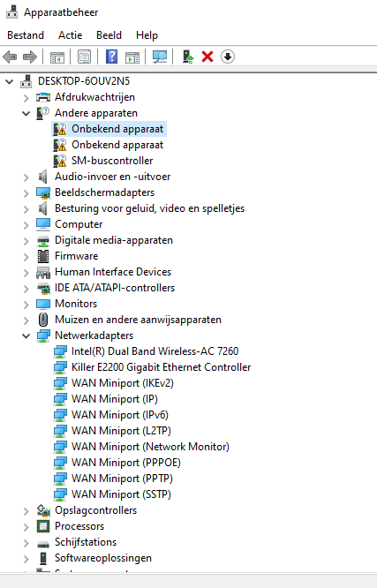
Task: Click red X Uninstall device icon
Action: tap(207, 57)
